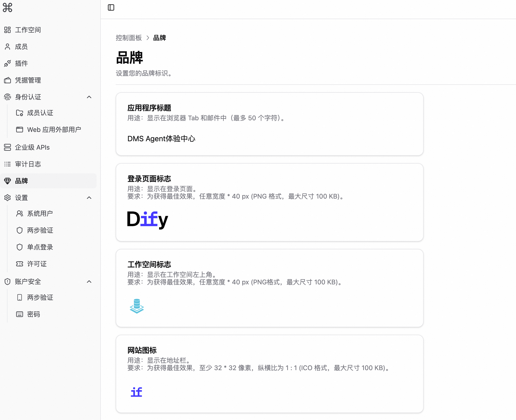Viewport: 516px width, 420px height.
Task: Click the 许可证 ticket icon
Action: 20,264
